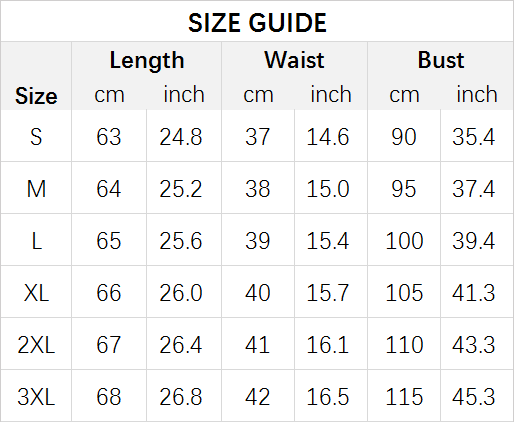Click the 39 cm waist cell
Image resolution: width=515 pixels, height=423 pixels.
[257, 241]
